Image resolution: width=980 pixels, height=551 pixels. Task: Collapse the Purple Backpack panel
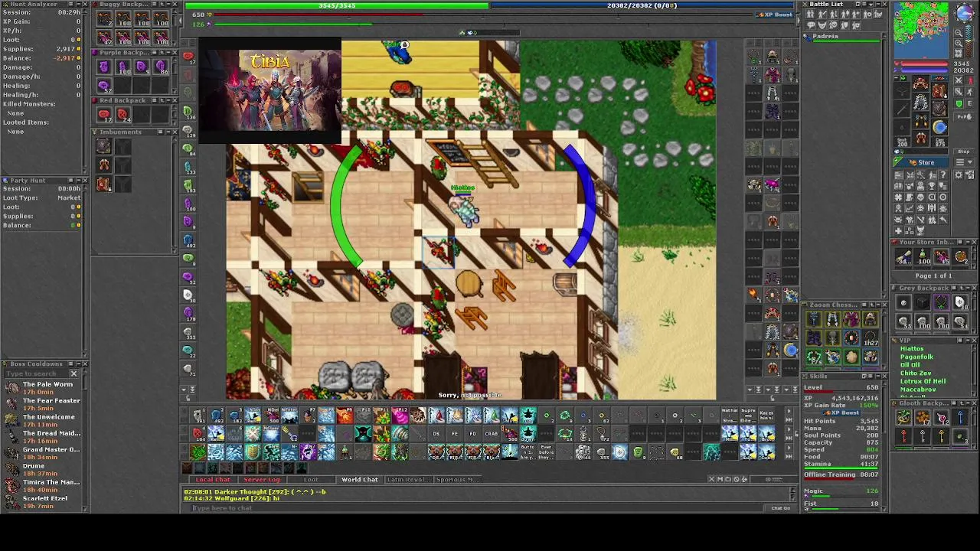pos(168,52)
